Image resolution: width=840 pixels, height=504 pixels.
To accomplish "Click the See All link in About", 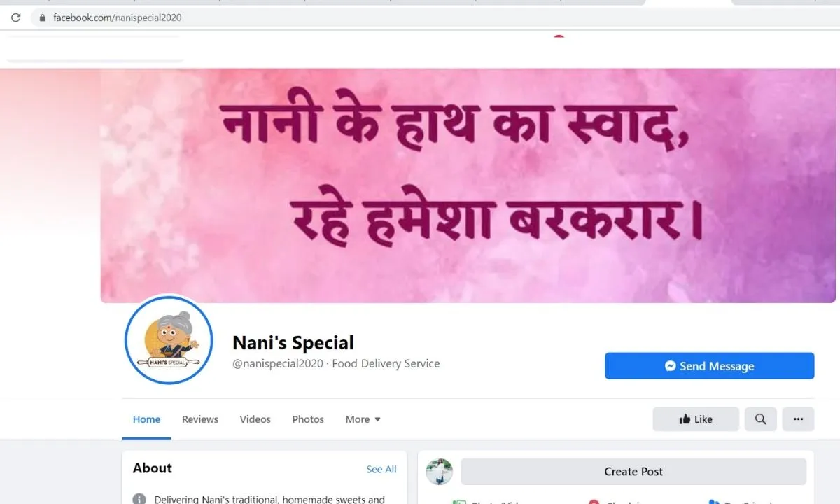I will [381, 470].
